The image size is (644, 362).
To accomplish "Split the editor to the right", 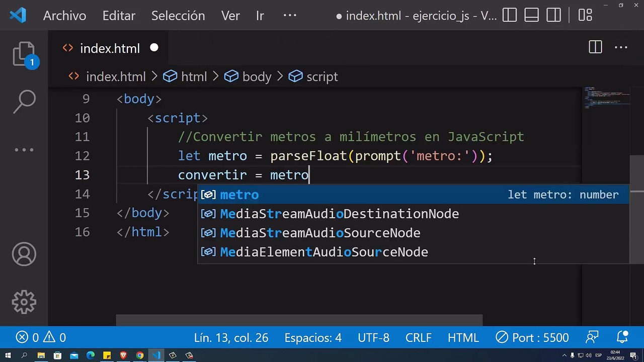I will [x=595, y=48].
